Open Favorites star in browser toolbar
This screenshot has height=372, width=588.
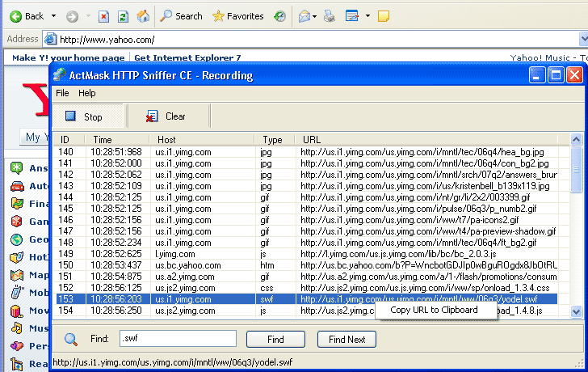point(237,16)
